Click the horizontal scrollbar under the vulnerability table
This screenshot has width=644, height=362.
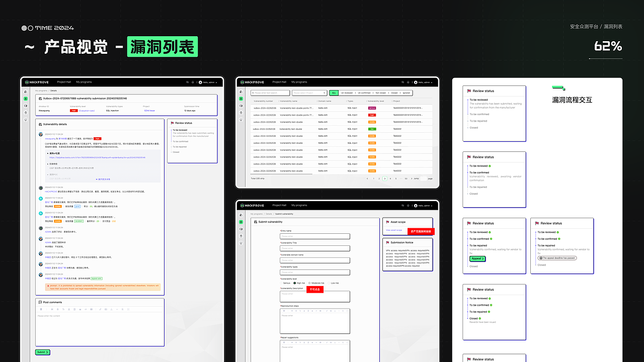click(281, 174)
